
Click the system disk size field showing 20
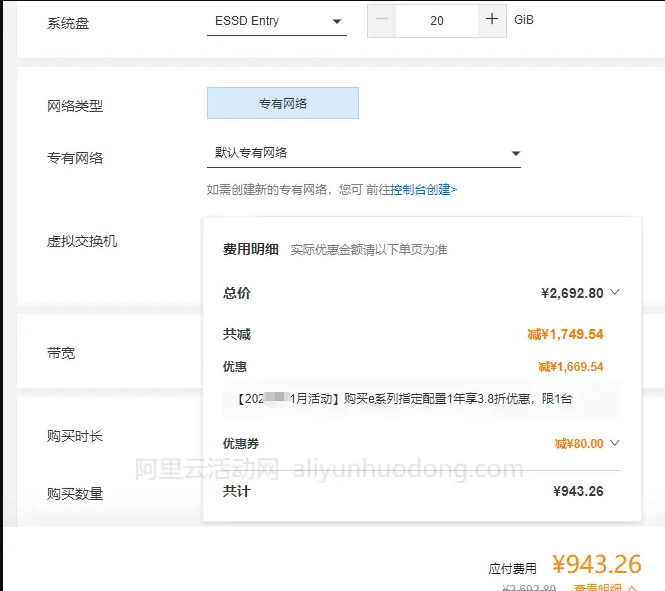pyautogui.click(x=437, y=20)
